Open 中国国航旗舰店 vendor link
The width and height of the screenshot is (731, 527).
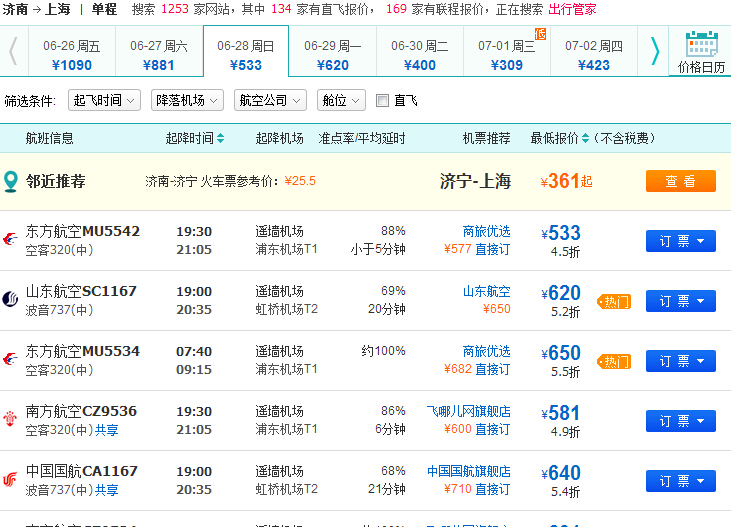[469, 472]
